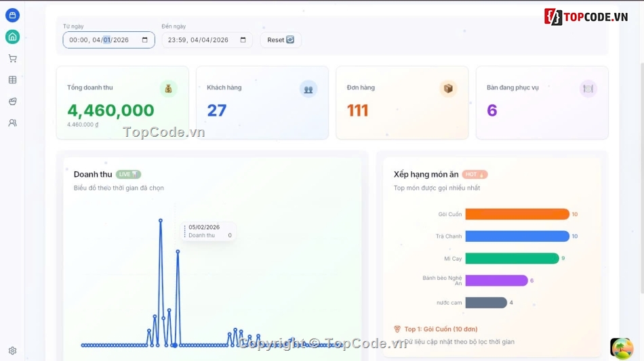Select the Khách hàng card
The image size is (644, 361).
pos(262,102)
